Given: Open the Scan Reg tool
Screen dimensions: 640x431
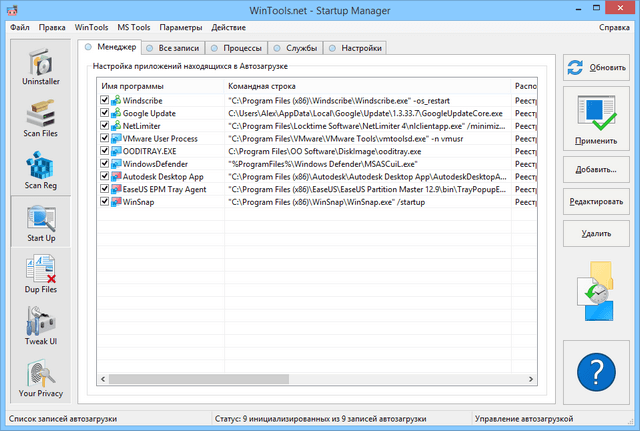Looking at the screenshot, I should coord(41,171).
